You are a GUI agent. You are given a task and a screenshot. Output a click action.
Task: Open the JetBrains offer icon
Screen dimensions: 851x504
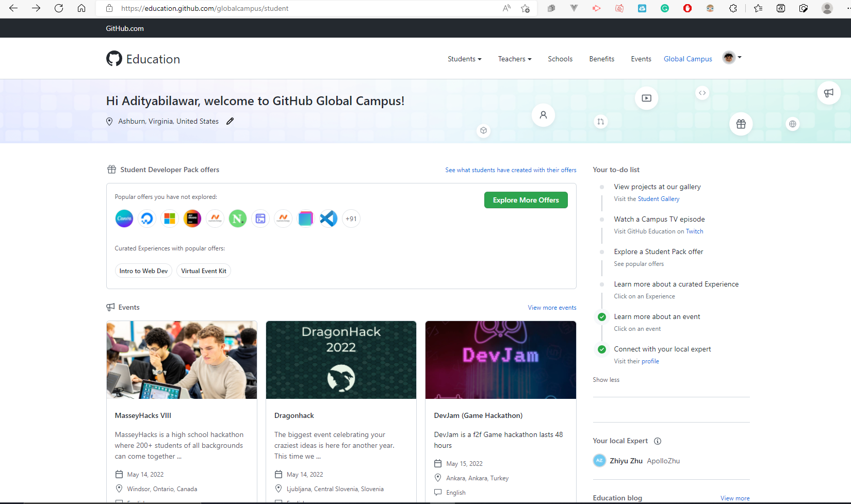coord(192,219)
